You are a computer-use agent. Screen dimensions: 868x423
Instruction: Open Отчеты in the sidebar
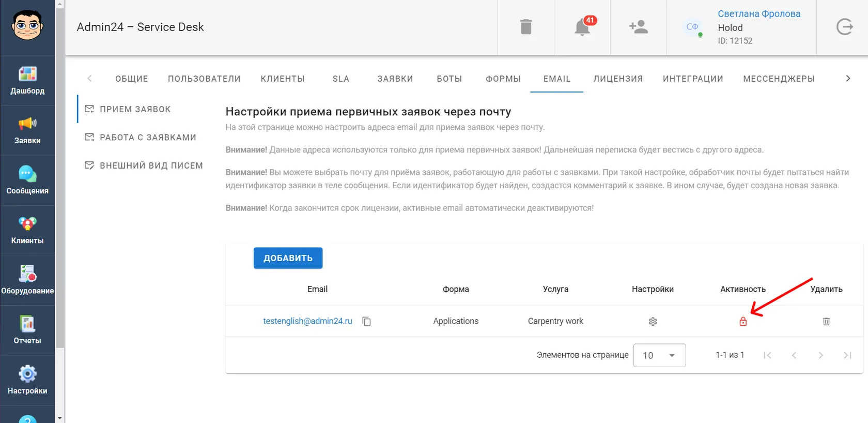click(27, 330)
